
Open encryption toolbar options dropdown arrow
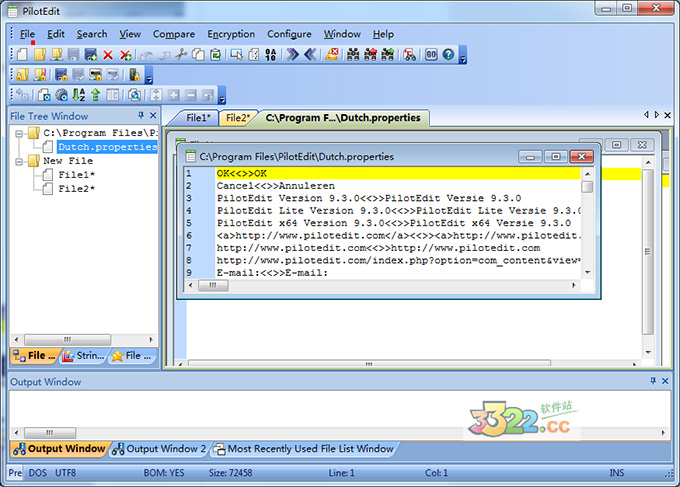coord(149,75)
